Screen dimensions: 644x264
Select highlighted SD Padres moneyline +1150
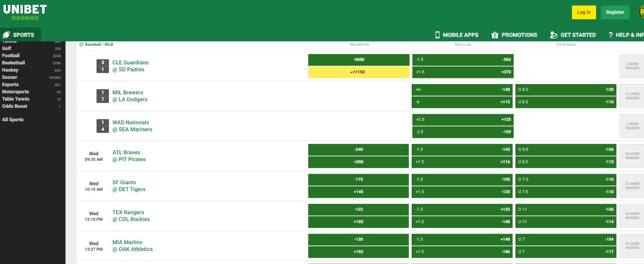coord(359,72)
